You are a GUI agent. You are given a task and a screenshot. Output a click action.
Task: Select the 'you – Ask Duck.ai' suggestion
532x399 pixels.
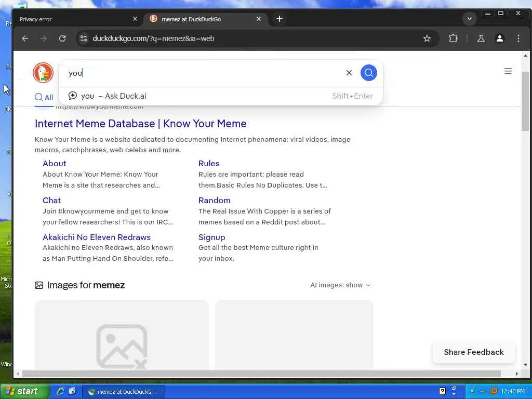pyautogui.click(x=220, y=96)
